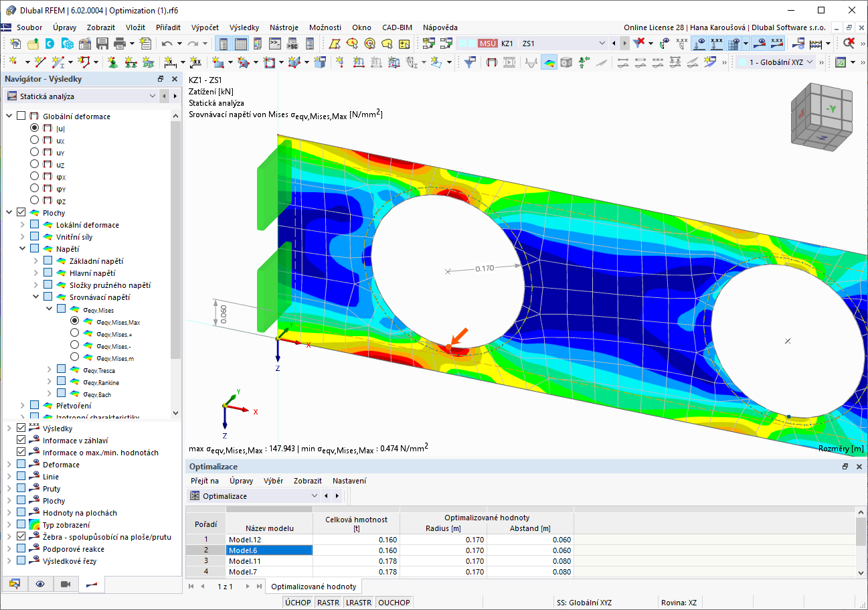Open the console script window icon
The width and height of the screenshot is (868, 610).
[x=275, y=44]
